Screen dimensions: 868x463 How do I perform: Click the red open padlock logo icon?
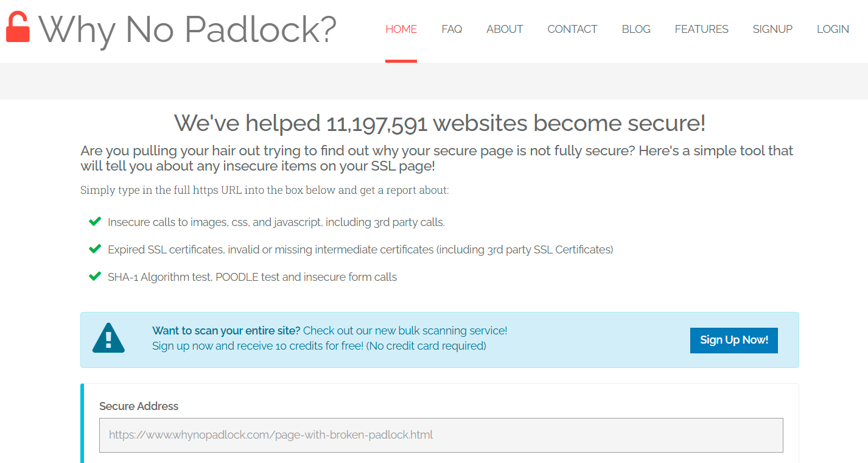18,27
